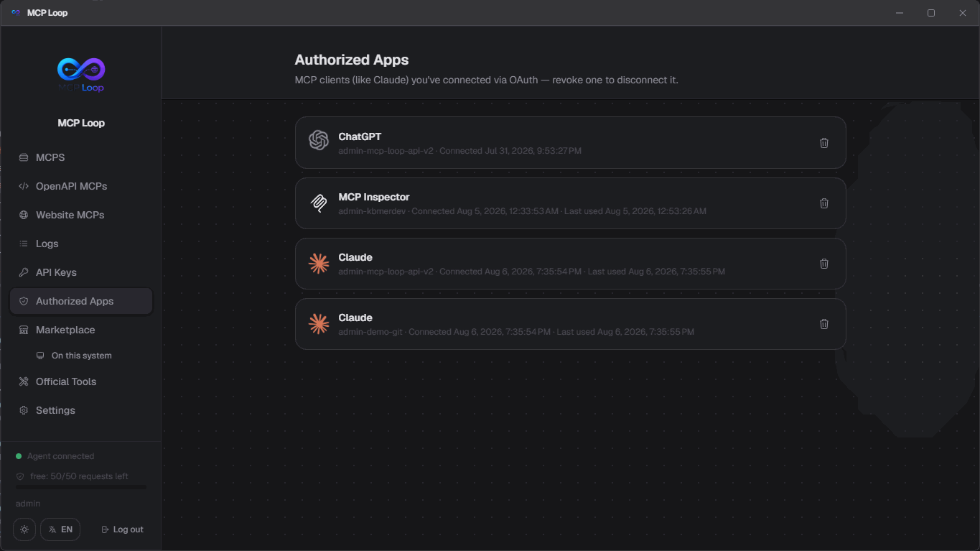Click the admin-kbmerdev connection details text
Viewport: 980px width, 551px height.
pyautogui.click(x=522, y=211)
